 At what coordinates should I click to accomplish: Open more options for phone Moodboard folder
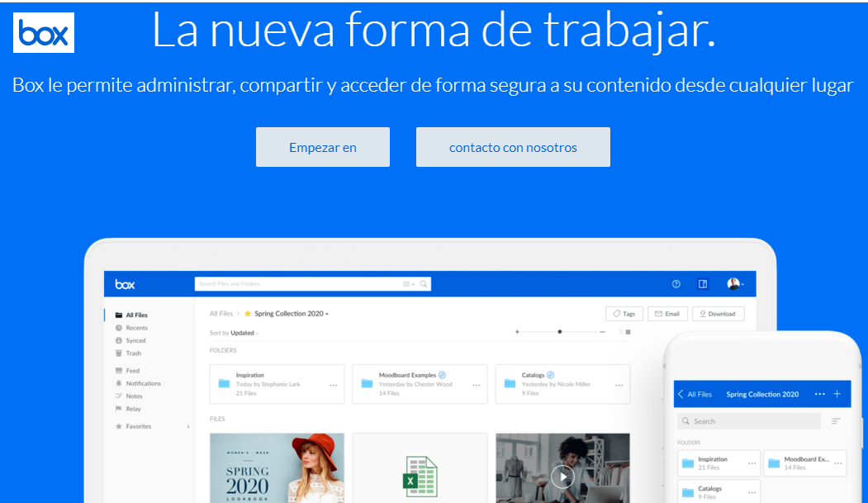coord(838,463)
